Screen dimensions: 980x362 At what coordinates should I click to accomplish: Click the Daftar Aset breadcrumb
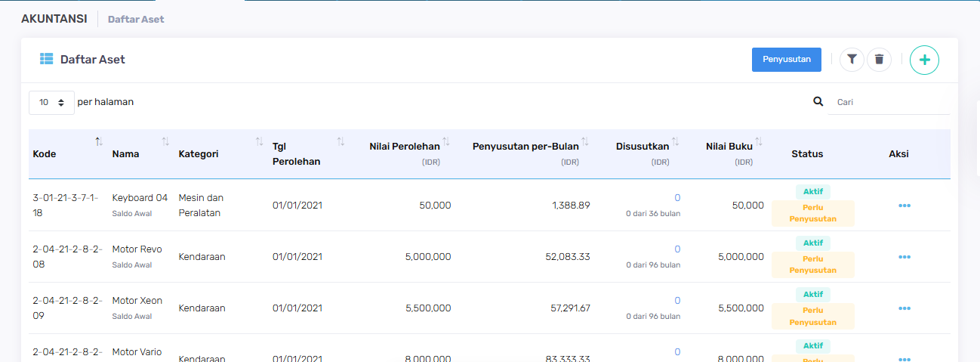(x=136, y=19)
